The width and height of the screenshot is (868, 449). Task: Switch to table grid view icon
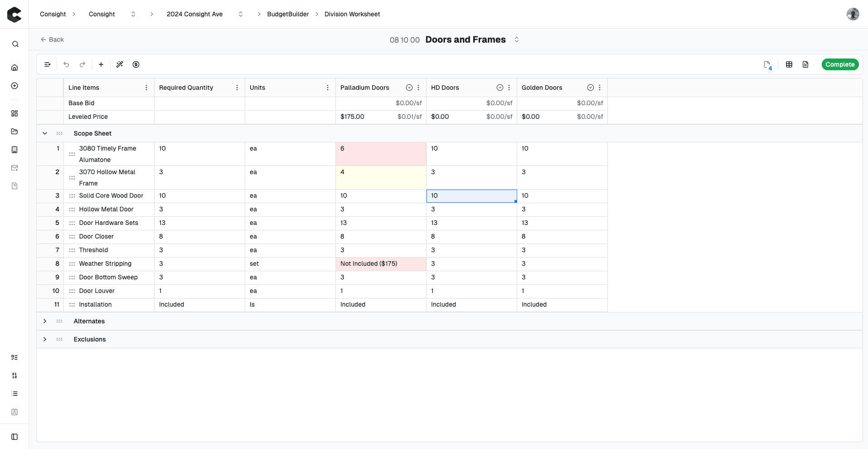[x=789, y=64]
